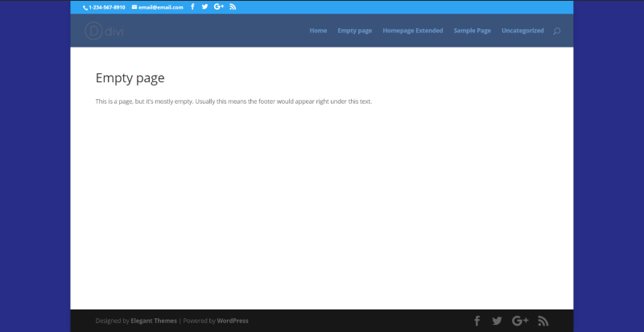The image size is (644, 332).
Task: Click the paragraph starting "This is a page"
Action: pos(233,102)
